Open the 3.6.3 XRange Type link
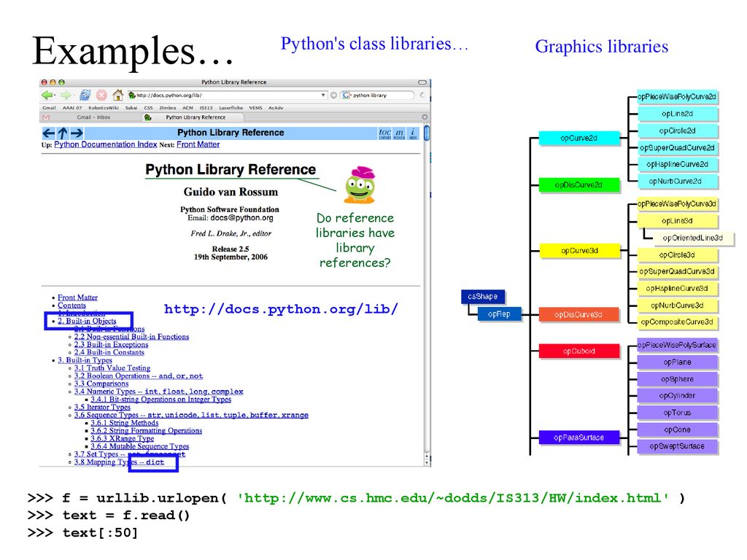 click(x=122, y=438)
